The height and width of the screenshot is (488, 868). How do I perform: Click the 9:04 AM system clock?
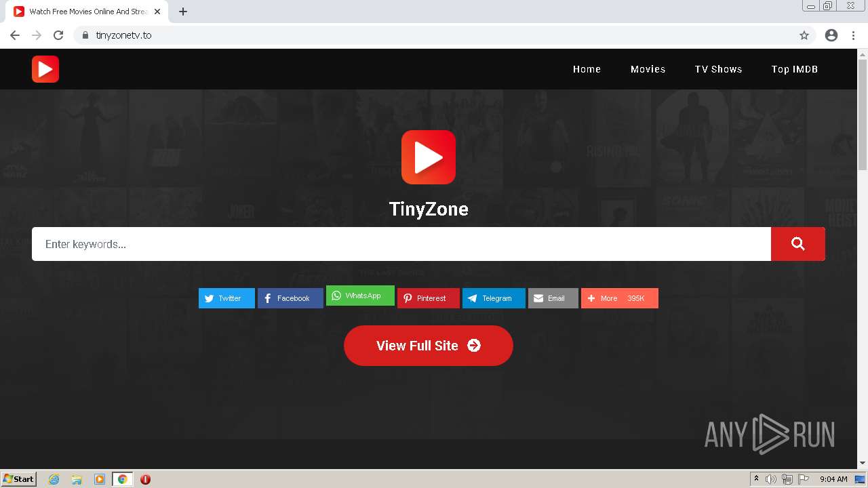click(x=833, y=479)
